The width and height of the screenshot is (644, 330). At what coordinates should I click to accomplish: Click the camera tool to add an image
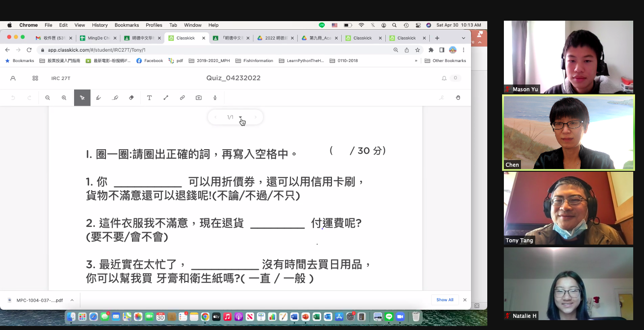click(198, 98)
